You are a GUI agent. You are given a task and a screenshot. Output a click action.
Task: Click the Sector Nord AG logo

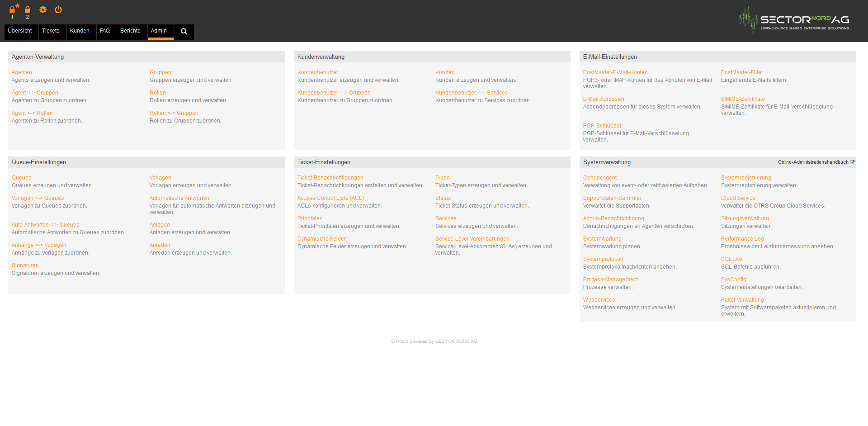click(794, 20)
